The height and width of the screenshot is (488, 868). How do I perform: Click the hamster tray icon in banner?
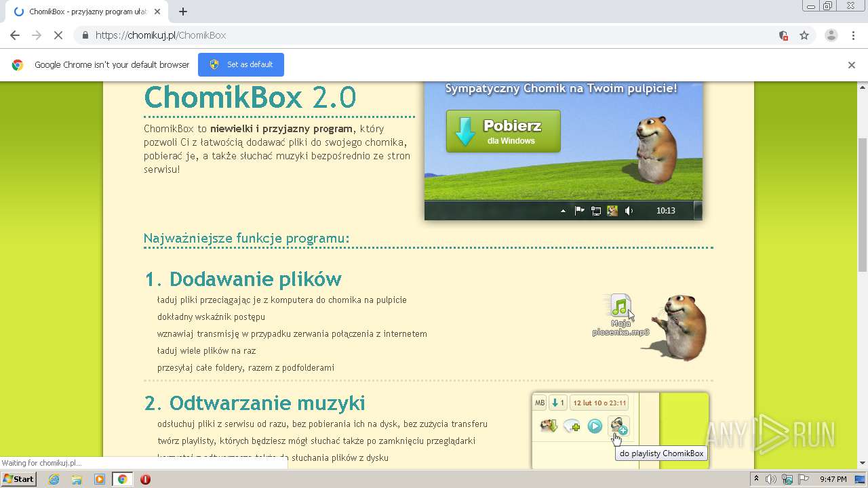pyautogui.click(x=612, y=211)
